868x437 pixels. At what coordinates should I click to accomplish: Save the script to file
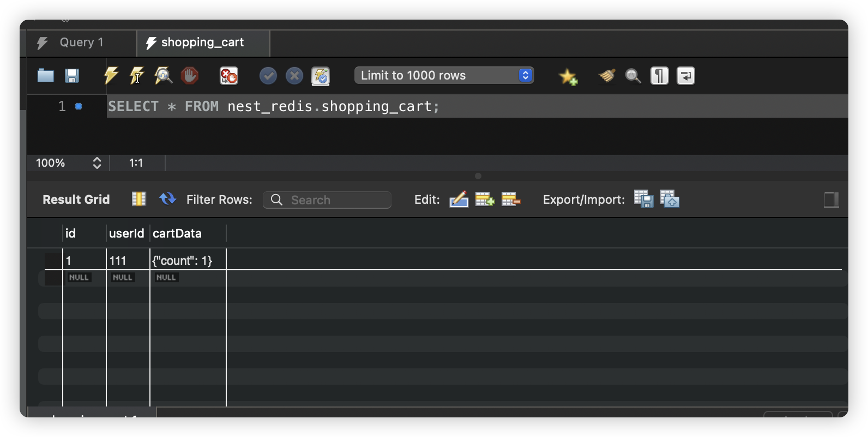[72, 76]
